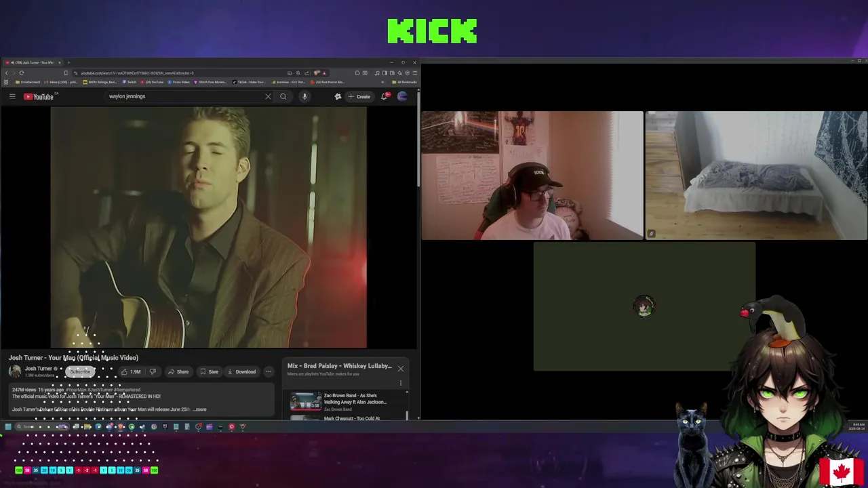This screenshot has height=488, width=868.
Task: Open the Prime Video bookmark
Action: (x=179, y=82)
